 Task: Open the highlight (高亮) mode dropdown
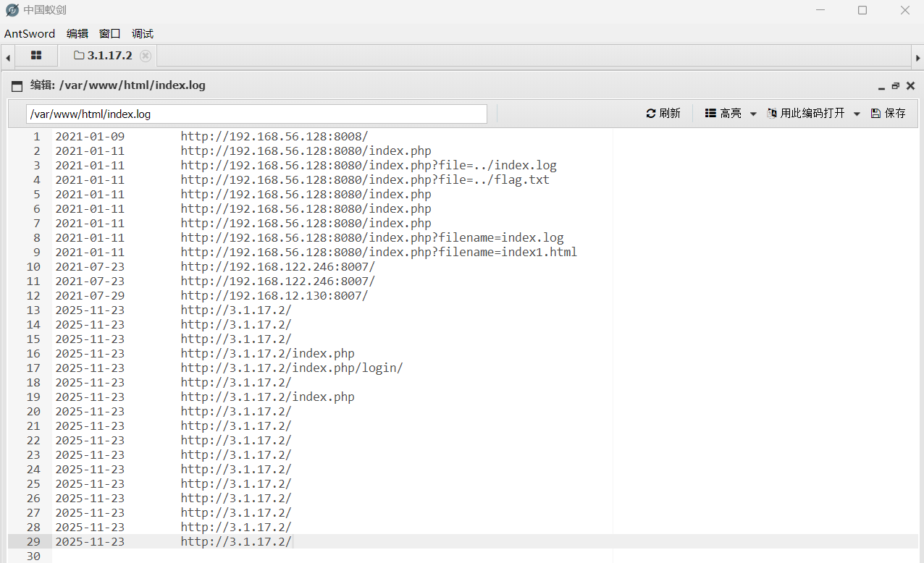731,114
